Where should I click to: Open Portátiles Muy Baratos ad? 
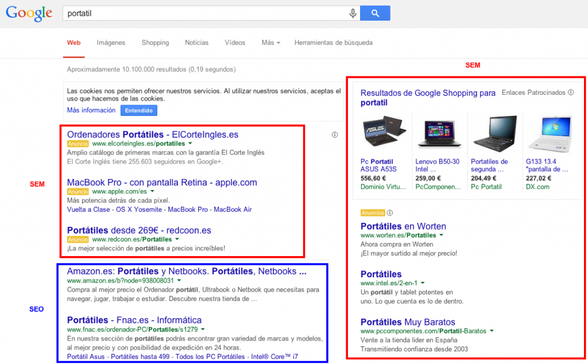(408, 323)
